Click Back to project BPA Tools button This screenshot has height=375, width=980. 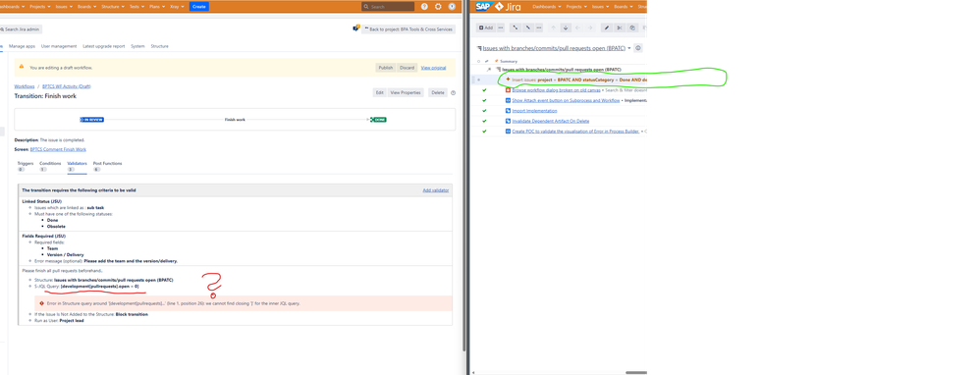click(408, 28)
